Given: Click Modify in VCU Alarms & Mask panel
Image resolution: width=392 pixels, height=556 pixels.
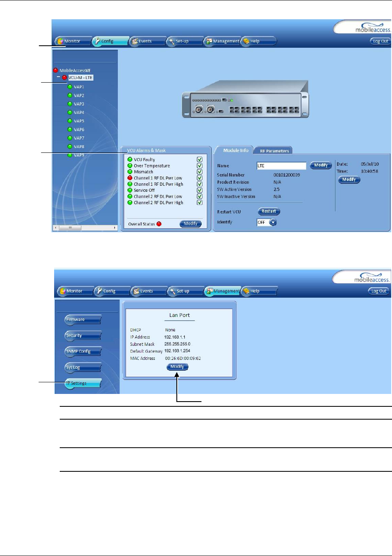Looking at the screenshot, I should click(190, 224).
